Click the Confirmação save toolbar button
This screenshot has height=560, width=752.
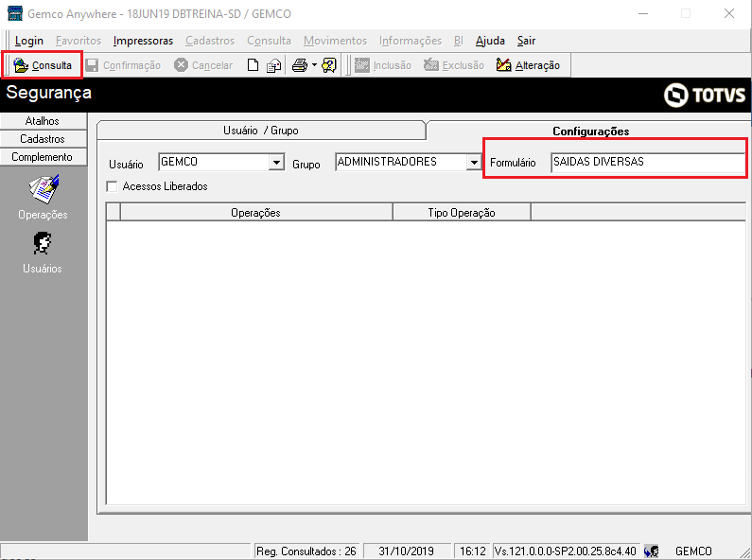click(x=123, y=65)
